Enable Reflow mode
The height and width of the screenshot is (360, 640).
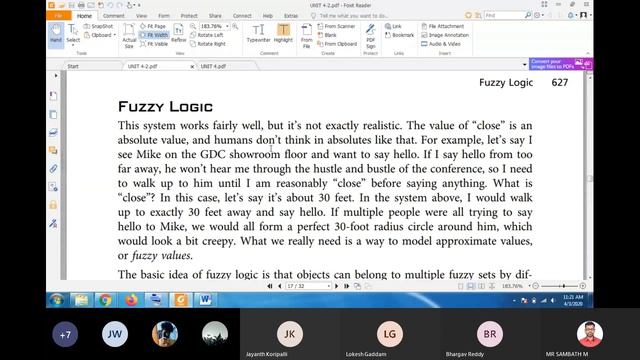pos(178,33)
